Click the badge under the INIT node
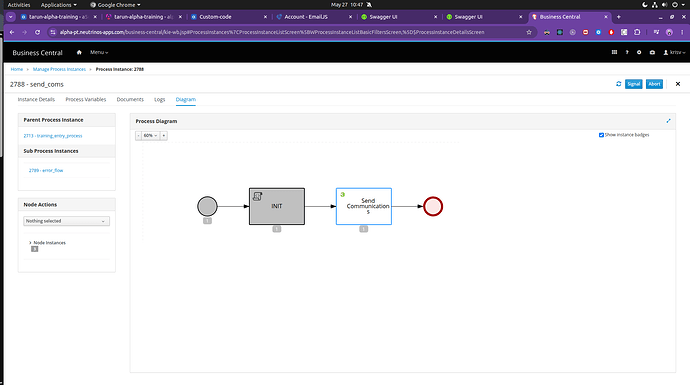 click(276, 229)
